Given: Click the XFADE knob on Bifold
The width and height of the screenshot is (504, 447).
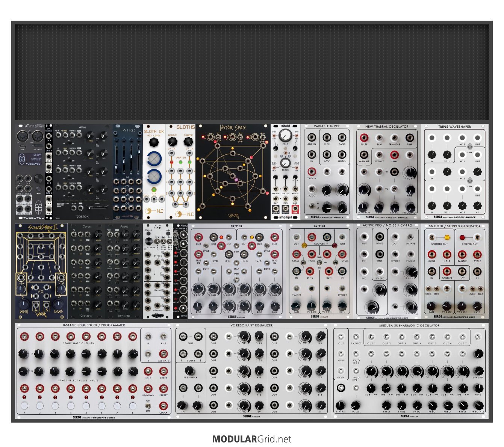Looking at the screenshot, I should (285, 162).
